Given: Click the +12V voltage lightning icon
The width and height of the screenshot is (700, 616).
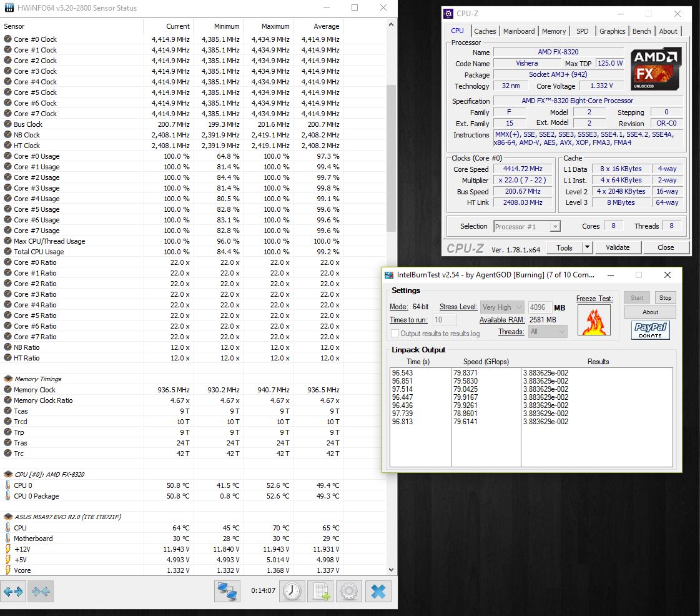Looking at the screenshot, I should pyautogui.click(x=7, y=549).
